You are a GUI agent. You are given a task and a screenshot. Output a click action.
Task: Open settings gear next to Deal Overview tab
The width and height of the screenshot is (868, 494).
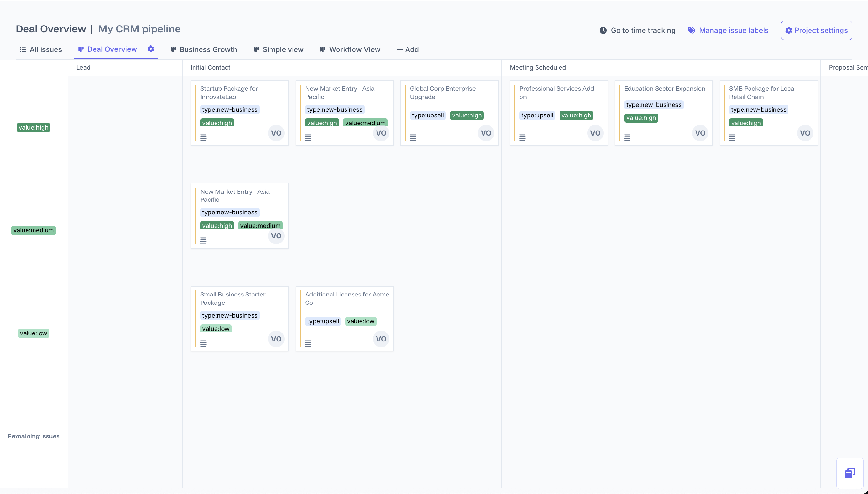pyautogui.click(x=150, y=49)
